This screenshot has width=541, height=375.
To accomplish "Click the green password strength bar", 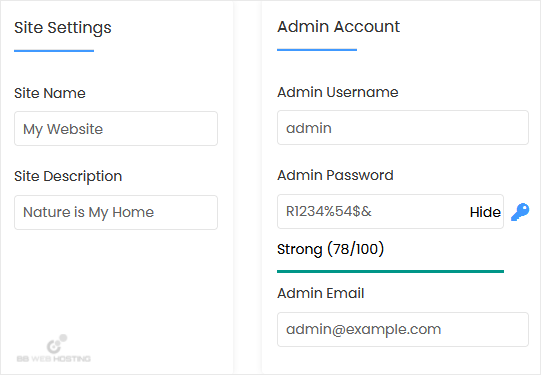I will pyautogui.click(x=390, y=272).
